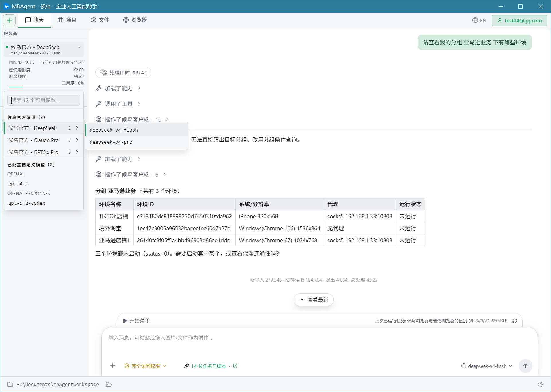
Task: Focus the 搜索 12 个可用模型 search field
Action: 44,100
